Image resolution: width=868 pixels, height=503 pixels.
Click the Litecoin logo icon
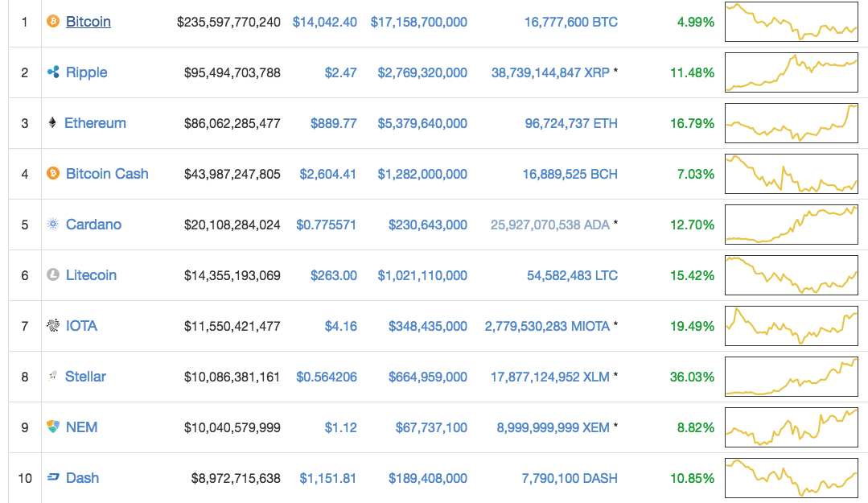[53, 274]
